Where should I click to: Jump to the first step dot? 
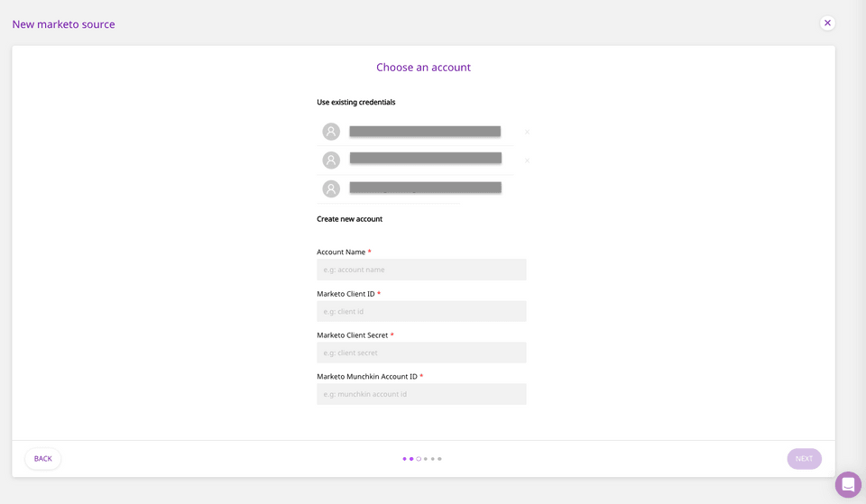[x=404, y=459]
